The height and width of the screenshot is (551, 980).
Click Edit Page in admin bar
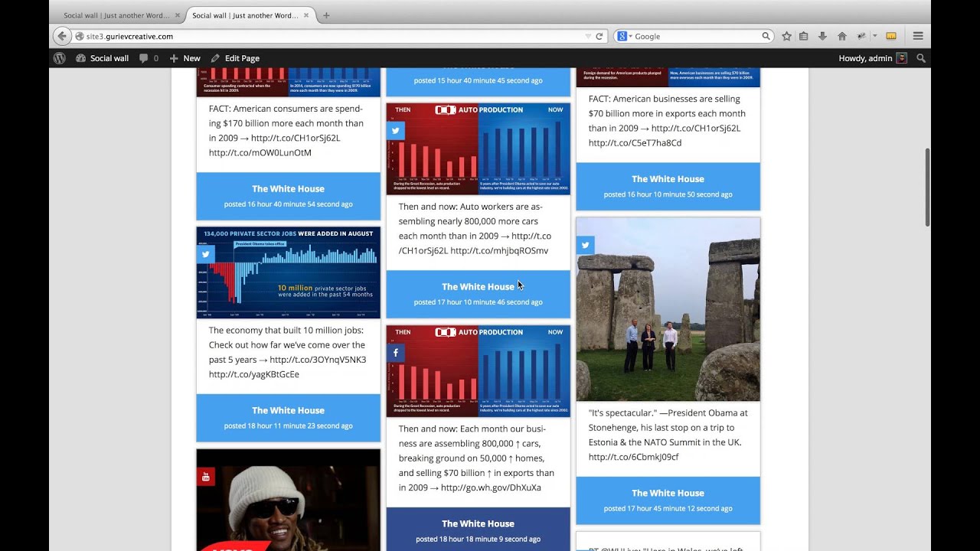pyautogui.click(x=235, y=58)
